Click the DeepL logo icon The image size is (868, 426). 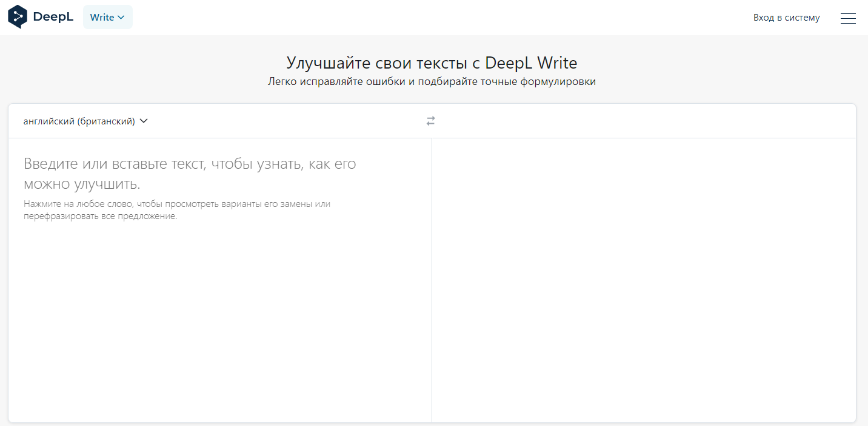[18, 17]
